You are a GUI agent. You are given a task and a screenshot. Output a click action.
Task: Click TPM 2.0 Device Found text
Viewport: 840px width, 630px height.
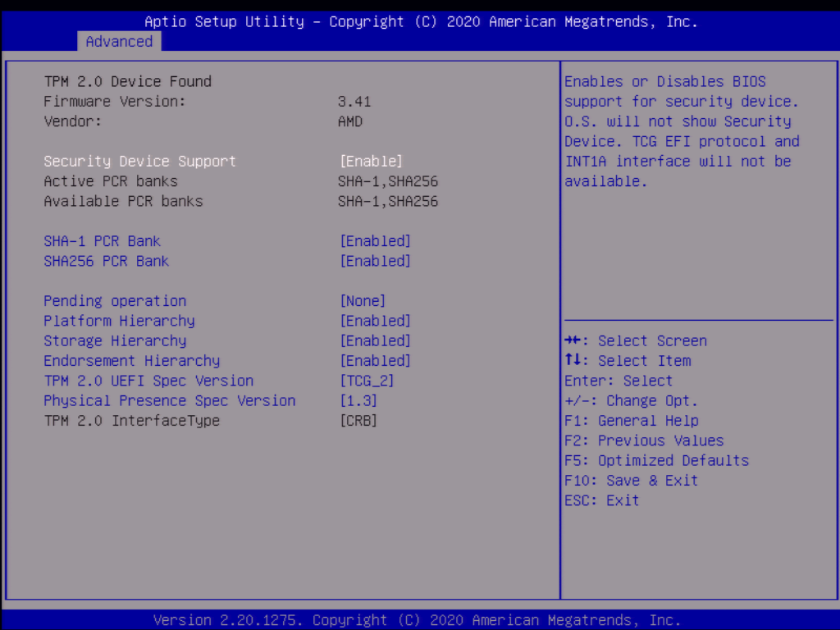coord(127,81)
